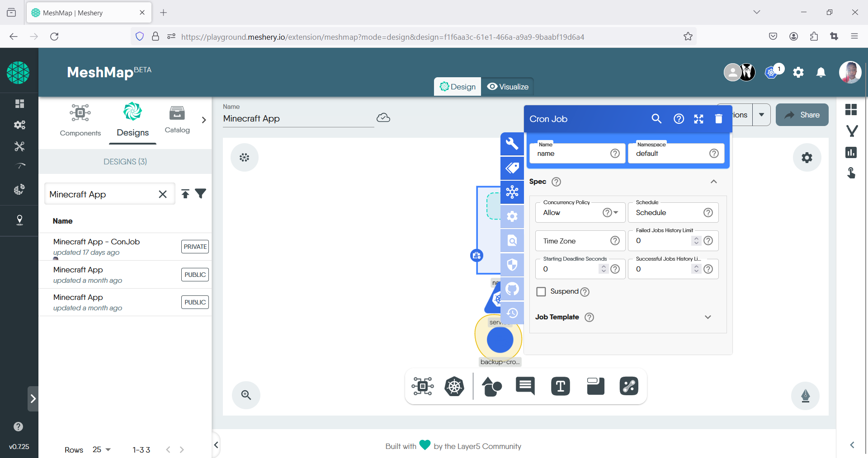Enable the Suspend checkbox in Spec section
This screenshot has width=868, height=458.
click(x=541, y=292)
